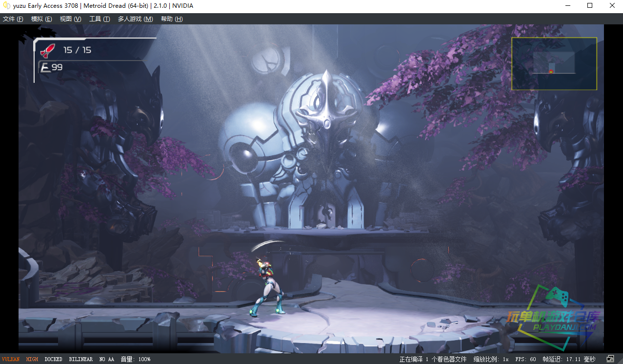Minimize the yuzu emulator window

567,6
